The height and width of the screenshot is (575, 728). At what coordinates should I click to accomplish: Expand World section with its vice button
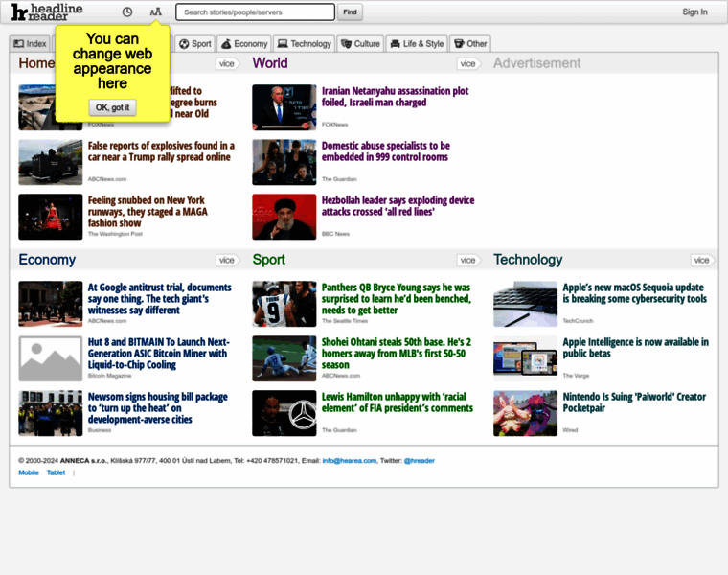click(x=467, y=63)
